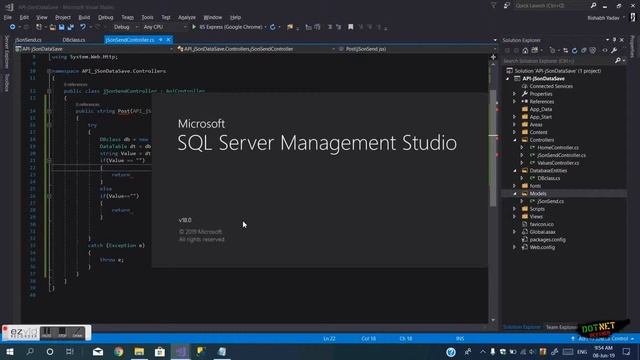Click the Show All Files icon

[593, 51]
